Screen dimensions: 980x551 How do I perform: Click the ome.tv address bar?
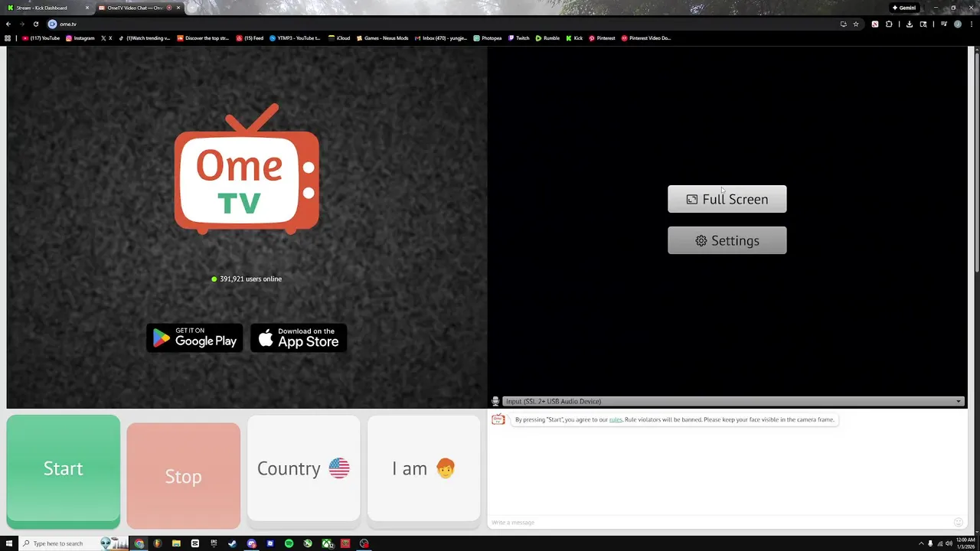444,24
